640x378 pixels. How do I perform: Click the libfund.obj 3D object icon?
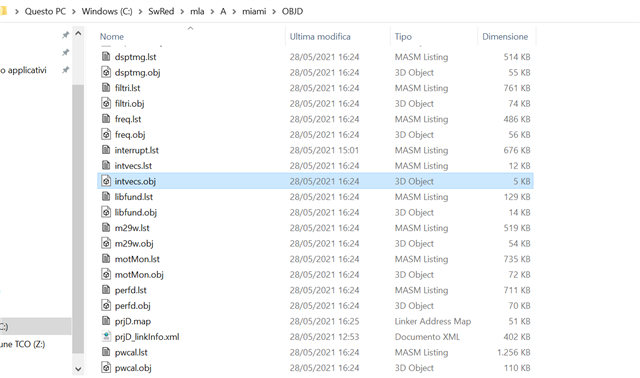pyautogui.click(x=106, y=211)
